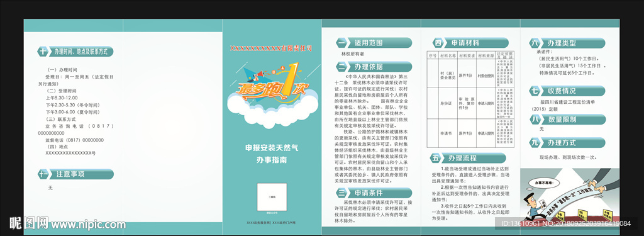
Task: Click the 现场办理、到现场次数一次 text
Action: tap(568, 157)
